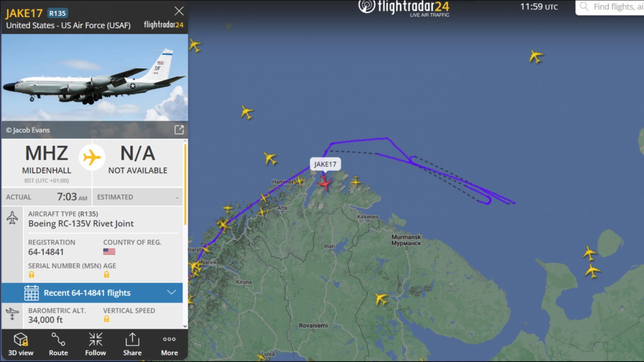This screenshot has height=362, width=644.
Task: Click the Flightradar24 logo
Action: [x=404, y=8]
